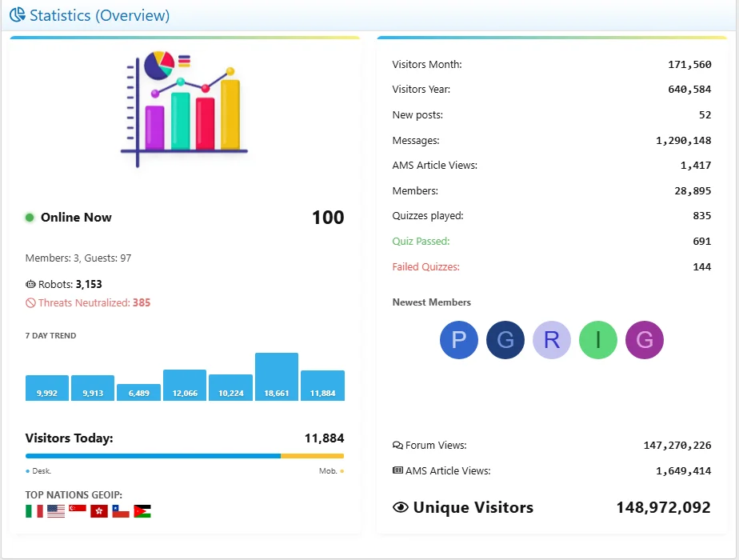The image size is (739, 560).
Task: Click the Forum Views speech bubble icon
Action: tap(397, 446)
